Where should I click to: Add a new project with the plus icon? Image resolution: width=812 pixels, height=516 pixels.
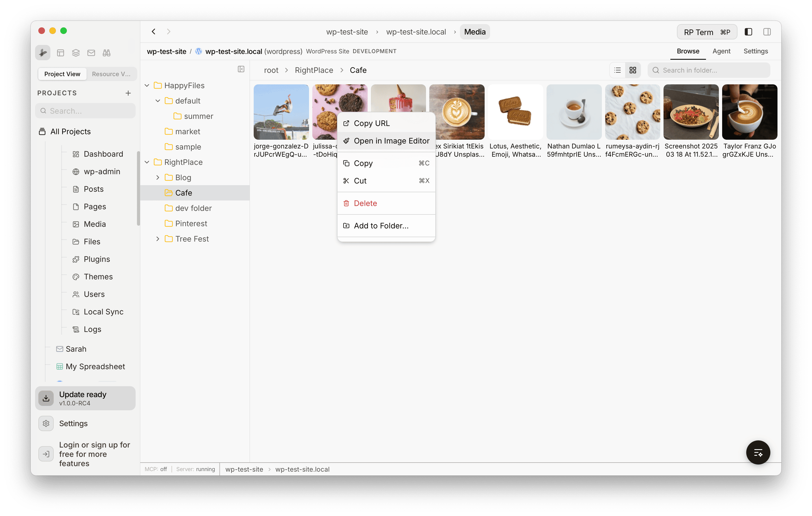[128, 93]
